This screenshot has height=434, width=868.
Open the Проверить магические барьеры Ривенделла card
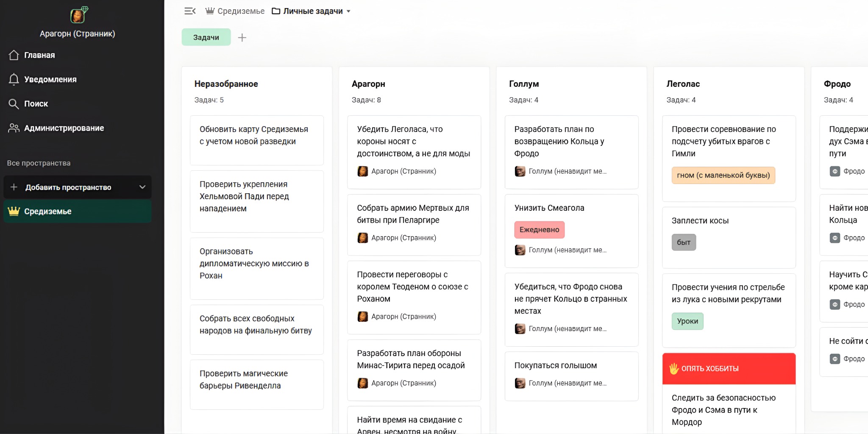pyautogui.click(x=257, y=384)
